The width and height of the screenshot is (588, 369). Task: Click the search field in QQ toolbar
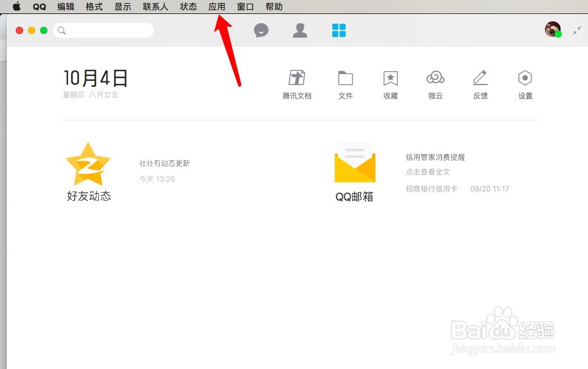tap(103, 30)
